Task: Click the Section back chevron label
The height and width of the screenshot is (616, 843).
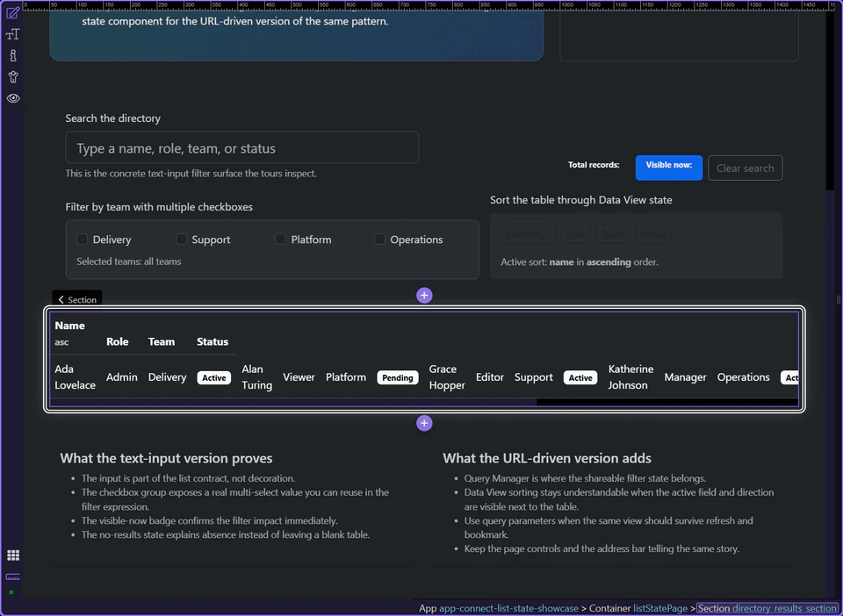Action: pos(77,300)
